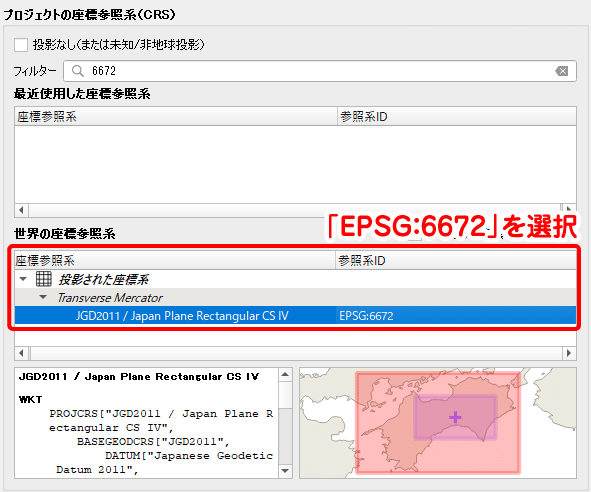Click the EPSG:6672 ID cell

366,316
